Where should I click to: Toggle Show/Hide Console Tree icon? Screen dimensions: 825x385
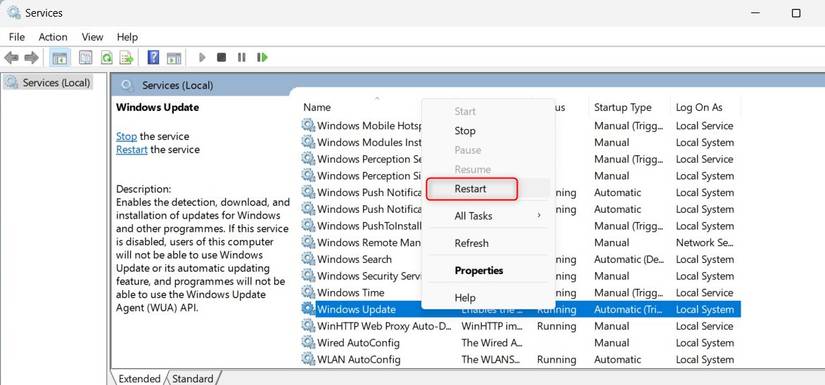coord(60,57)
